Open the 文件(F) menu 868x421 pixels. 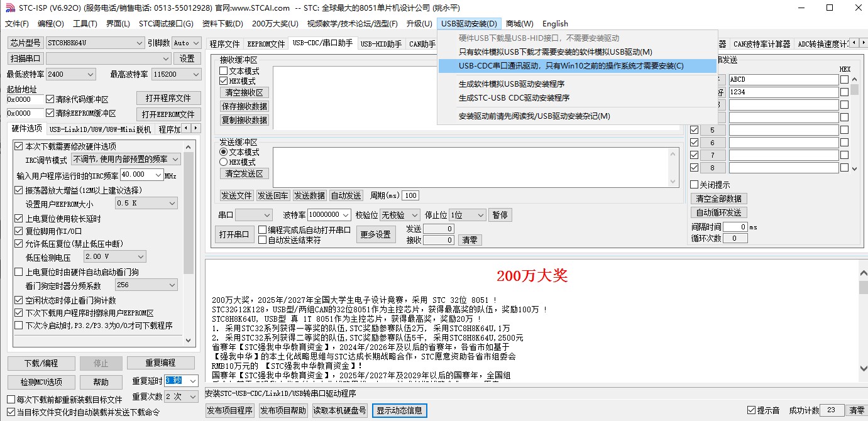[x=17, y=24]
